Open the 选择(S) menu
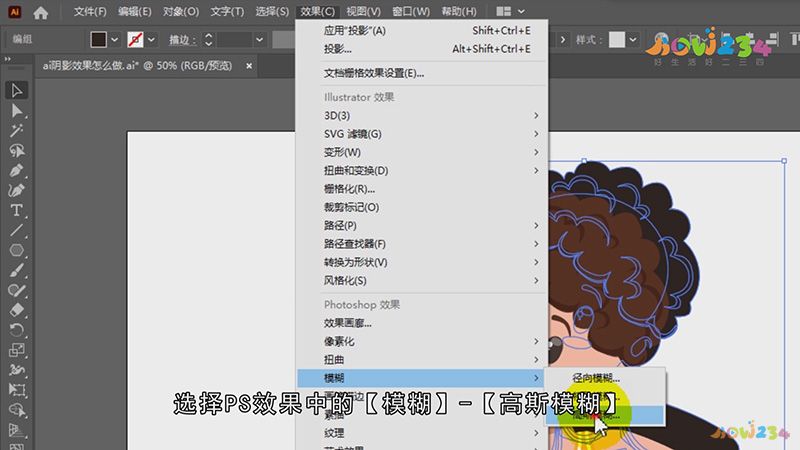Screen dimensions: 800x450 click(272, 11)
